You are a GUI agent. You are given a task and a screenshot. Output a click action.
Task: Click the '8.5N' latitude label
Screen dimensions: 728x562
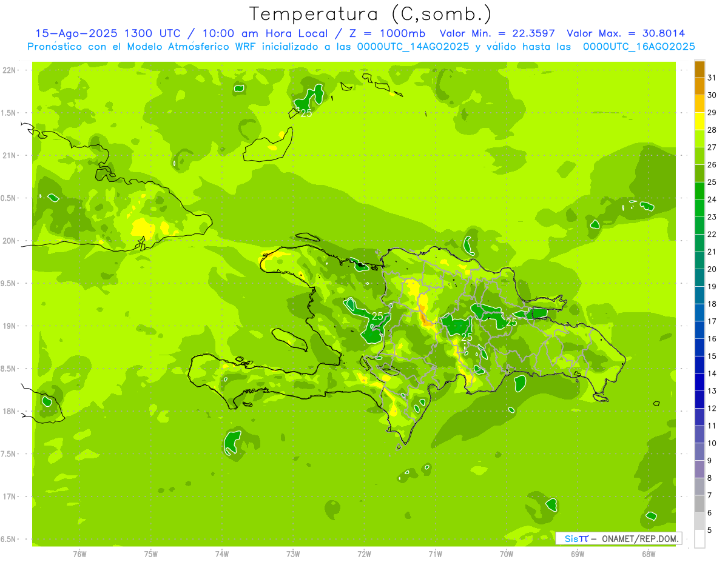tap(9, 369)
